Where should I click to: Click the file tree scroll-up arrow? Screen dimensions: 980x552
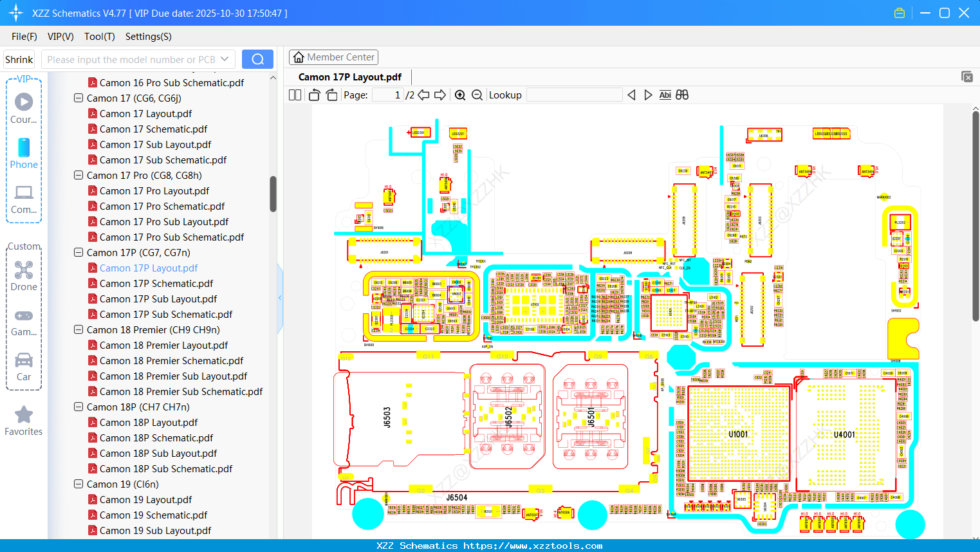click(273, 78)
